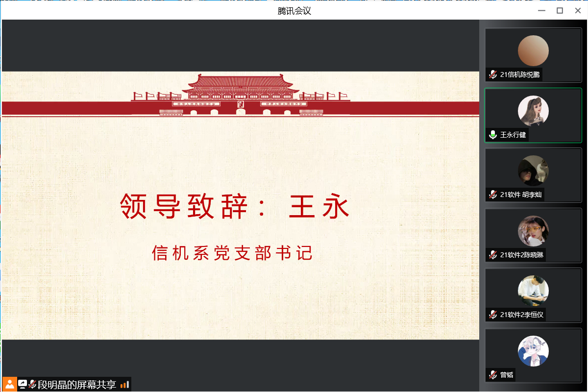Click the muted mic icon beside 21软件 胡李灿
588x392 pixels.
[x=493, y=195]
